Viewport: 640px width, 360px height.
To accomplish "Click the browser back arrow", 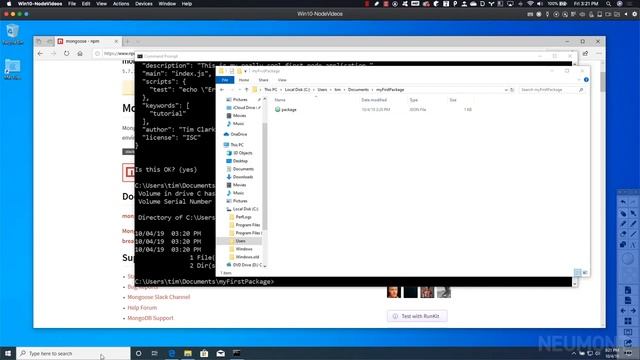I will 40,53.
